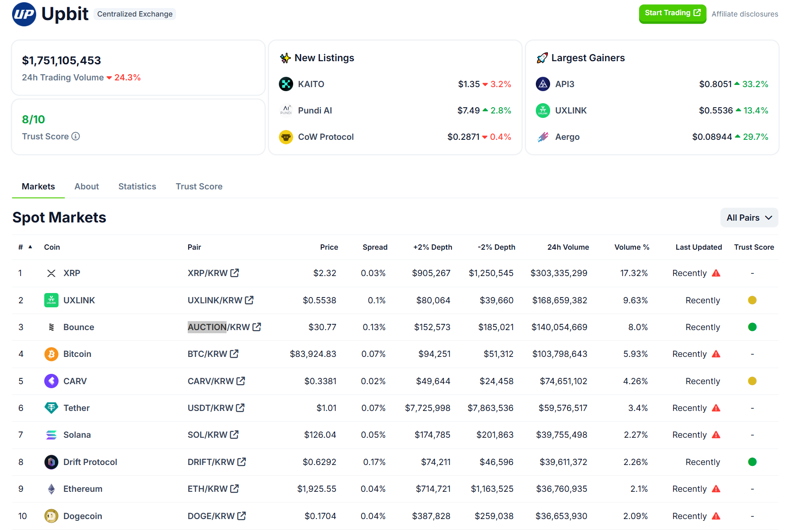791x532 pixels.
Task: Click the KAITO coin icon
Action: pos(286,84)
